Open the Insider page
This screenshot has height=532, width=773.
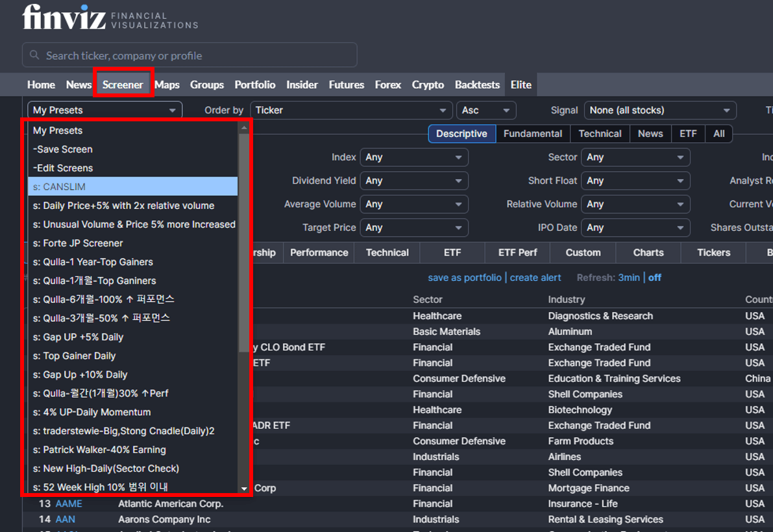(302, 85)
